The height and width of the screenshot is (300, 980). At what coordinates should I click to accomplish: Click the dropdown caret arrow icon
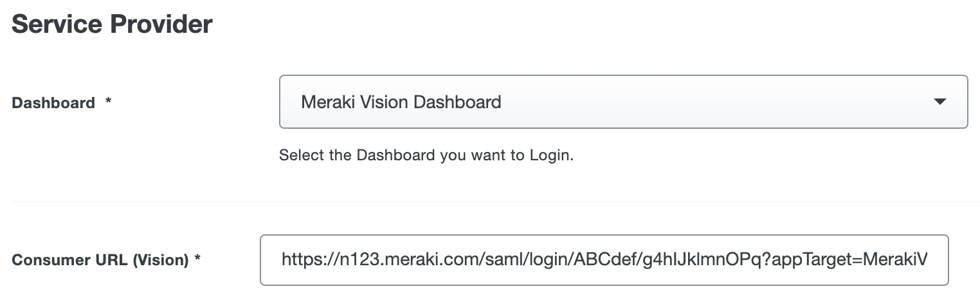[x=939, y=102]
